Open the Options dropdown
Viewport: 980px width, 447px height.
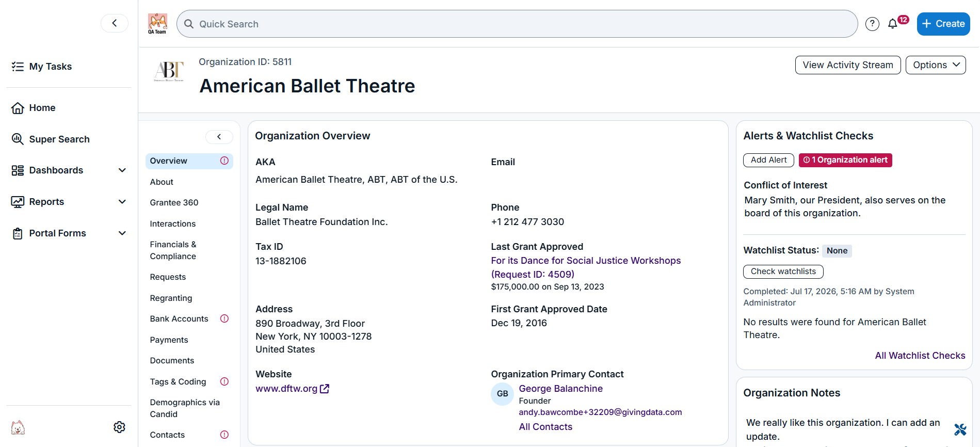tap(936, 65)
